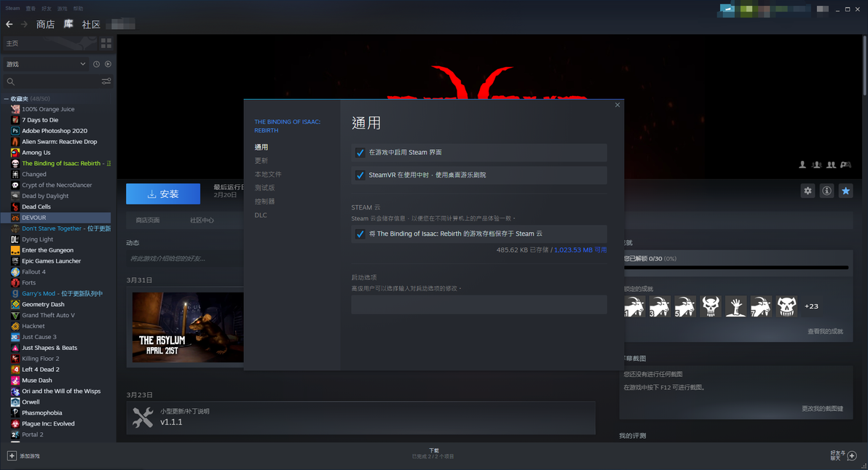Viewport: 868px width, 470px height.
Task: Select 测试版 betas section
Action: [x=264, y=188]
